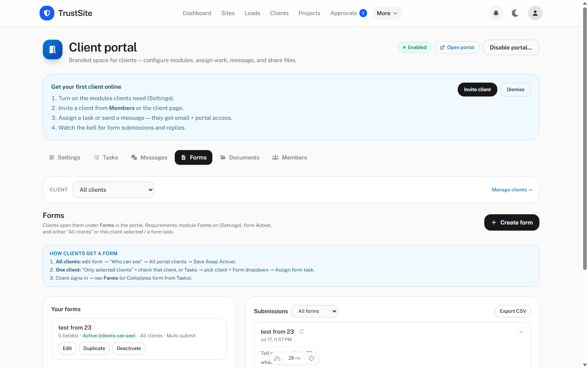
Task: Click the Client portal door icon
Action: coord(53,49)
